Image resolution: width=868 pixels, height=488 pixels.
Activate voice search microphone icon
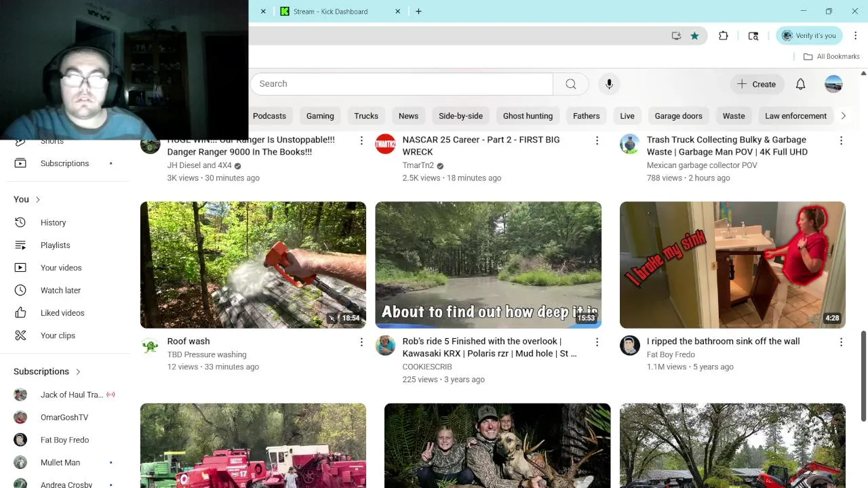tap(609, 84)
